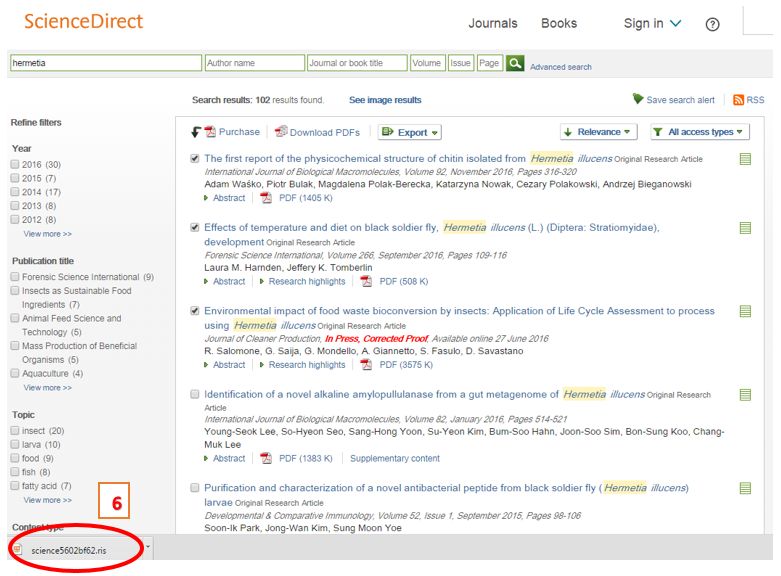Check the amylopullulanase article checkbox

tap(195, 394)
